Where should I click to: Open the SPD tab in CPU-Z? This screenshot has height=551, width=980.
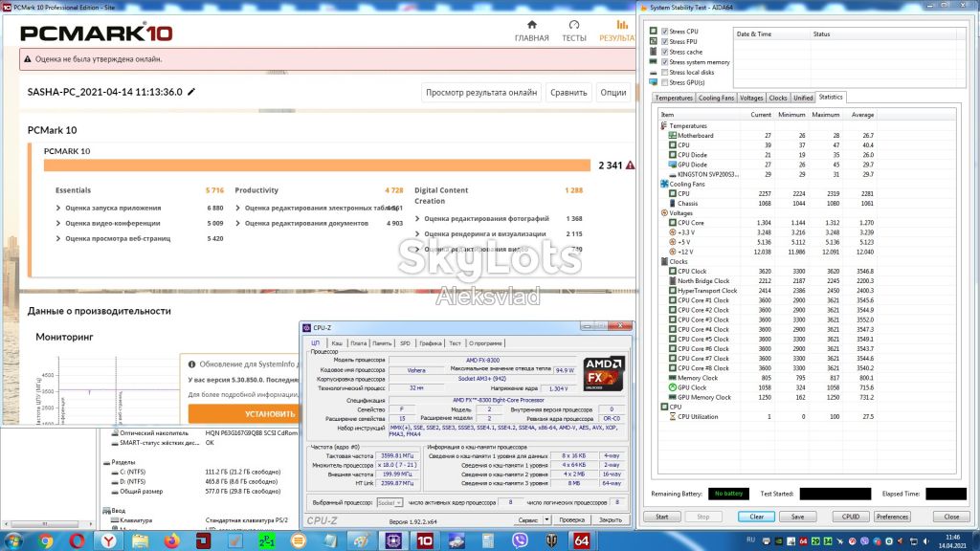[x=405, y=343]
